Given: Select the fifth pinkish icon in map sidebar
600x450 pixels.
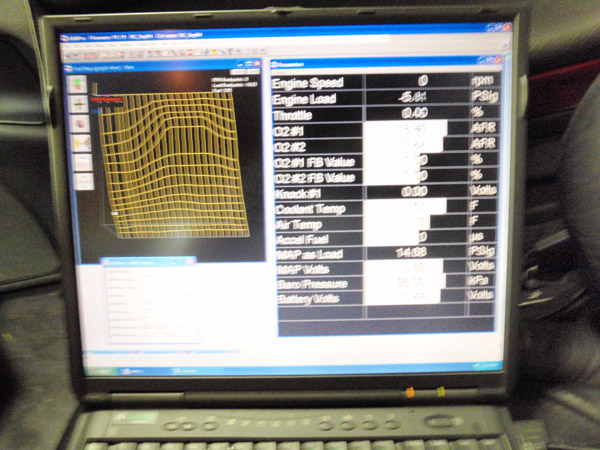Looking at the screenshot, I should click(x=83, y=162).
